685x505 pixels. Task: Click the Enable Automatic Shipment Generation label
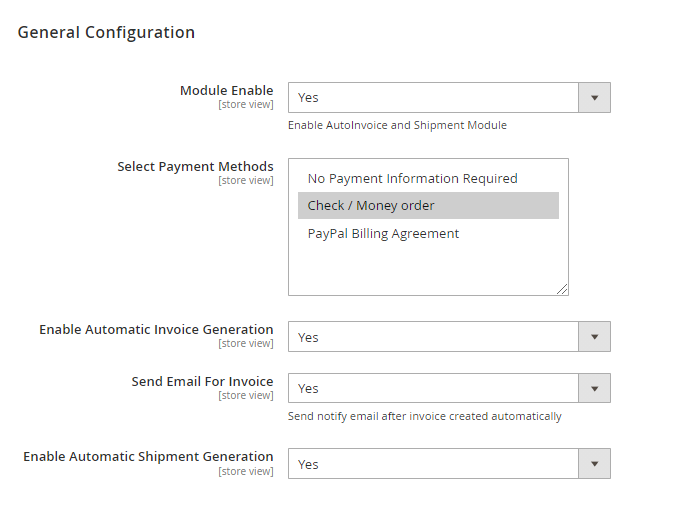[x=148, y=457]
